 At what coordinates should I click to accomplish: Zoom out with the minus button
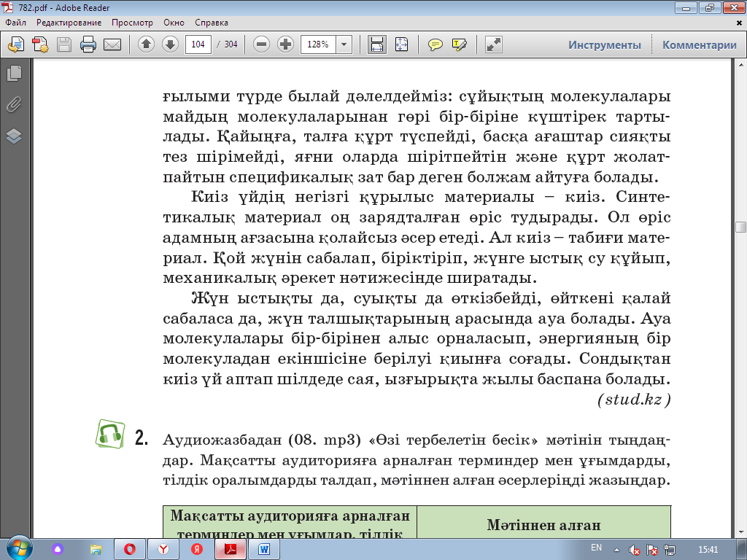point(261,44)
